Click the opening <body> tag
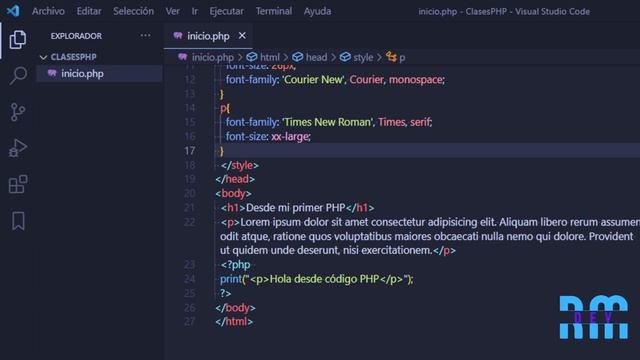 pos(233,193)
